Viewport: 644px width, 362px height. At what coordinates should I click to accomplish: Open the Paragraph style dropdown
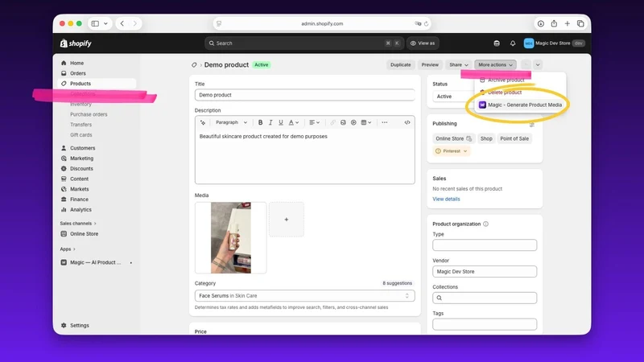click(231, 123)
